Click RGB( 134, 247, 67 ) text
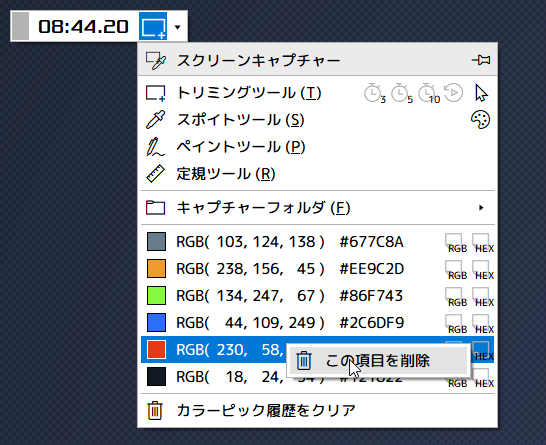The height and width of the screenshot is (445, 546). (x=250, y=296)
